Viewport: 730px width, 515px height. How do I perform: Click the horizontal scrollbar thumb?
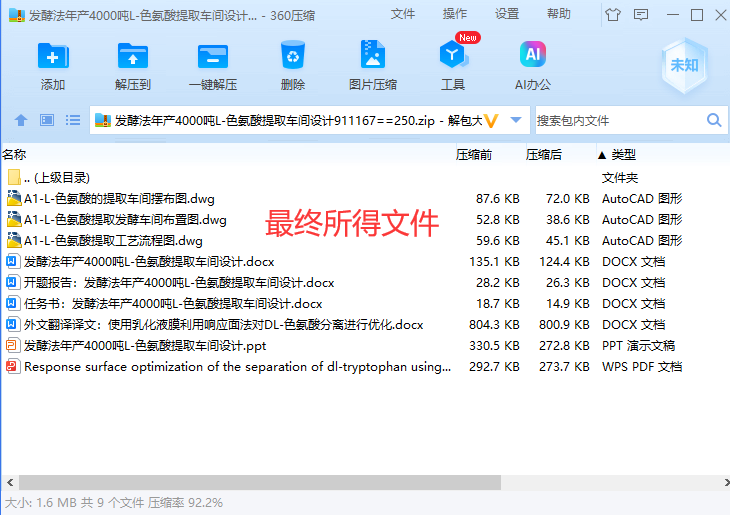(x=260, y=482)
